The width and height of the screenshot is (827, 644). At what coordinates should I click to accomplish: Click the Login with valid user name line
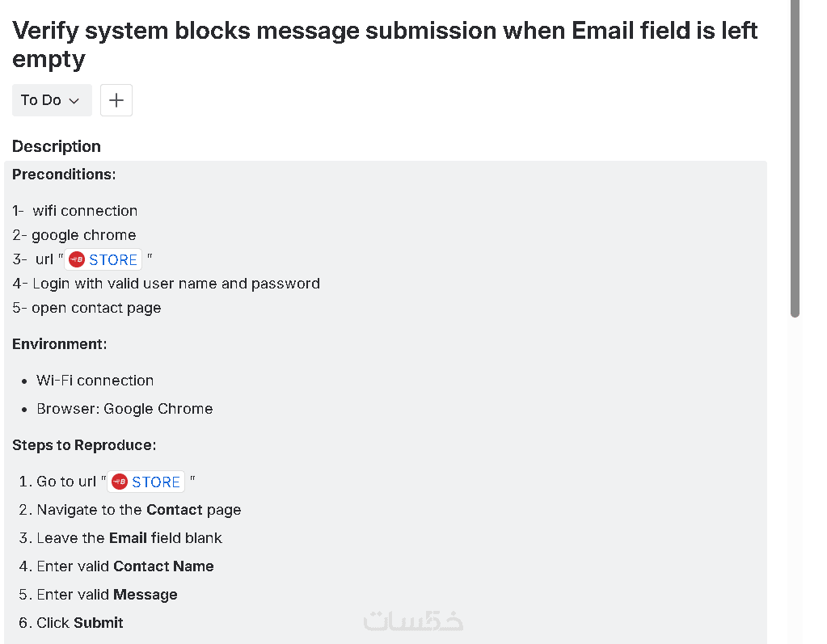[x=175, y=284]
